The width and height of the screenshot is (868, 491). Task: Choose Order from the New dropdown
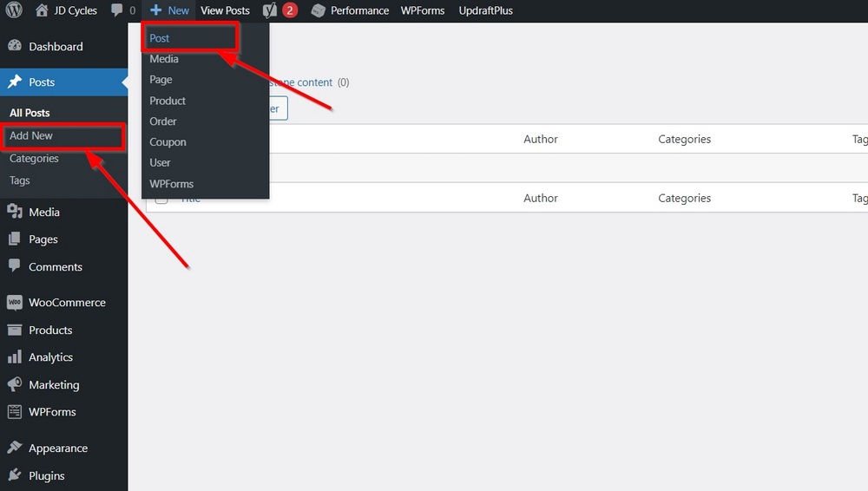tap(163, 121)
